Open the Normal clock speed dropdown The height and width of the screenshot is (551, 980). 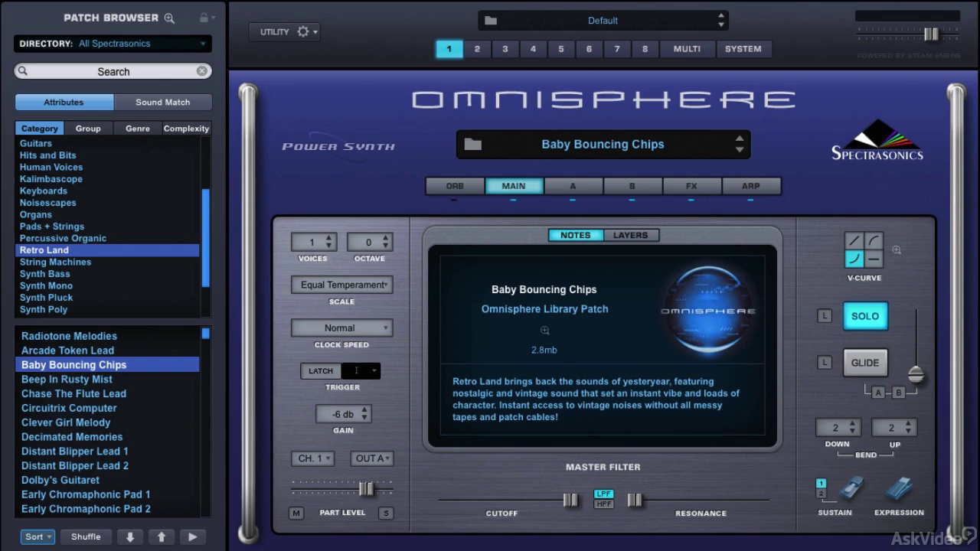[x=341, y=328]
